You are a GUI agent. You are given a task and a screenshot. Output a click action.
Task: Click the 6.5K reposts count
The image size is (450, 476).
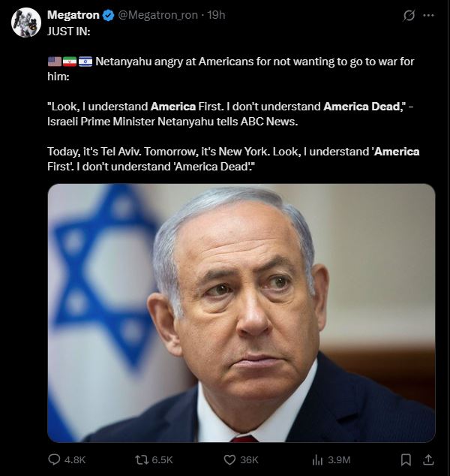162,460
